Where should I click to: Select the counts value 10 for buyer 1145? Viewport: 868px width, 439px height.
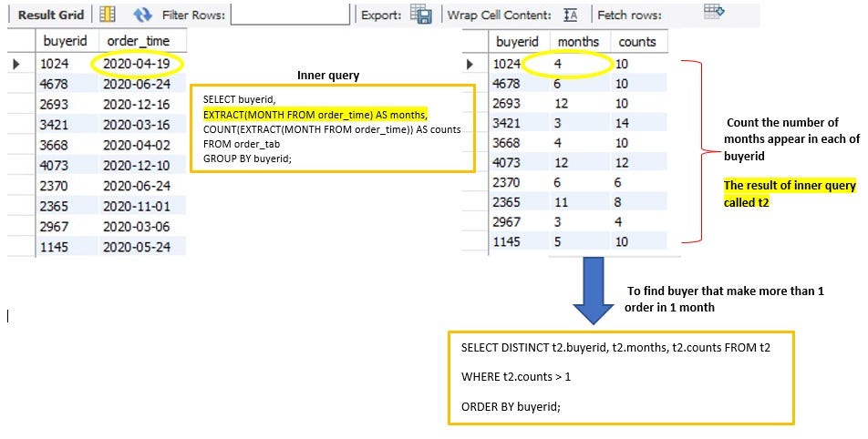pyautogui.click(x=622, y=241)
